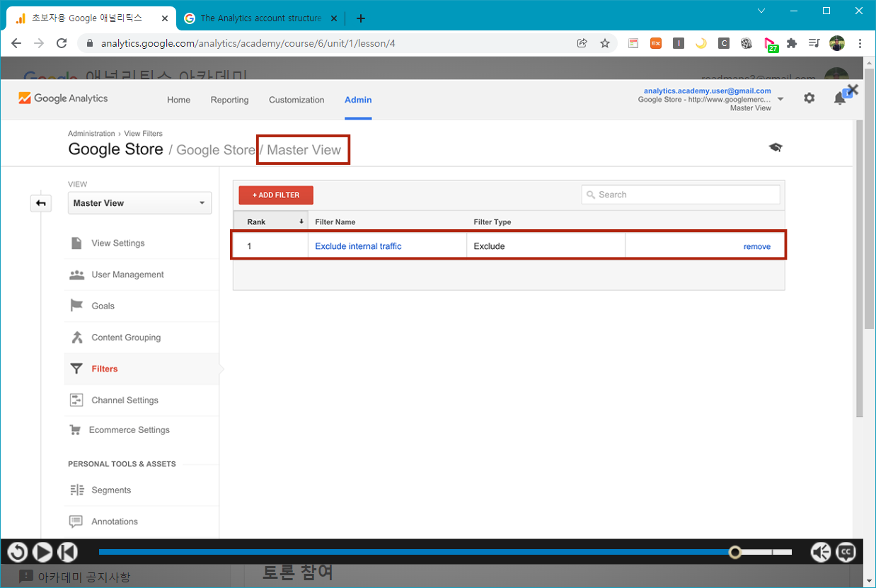
Task: Open the Chrome extensions puzzle icon
Action: tap(792, 43)
